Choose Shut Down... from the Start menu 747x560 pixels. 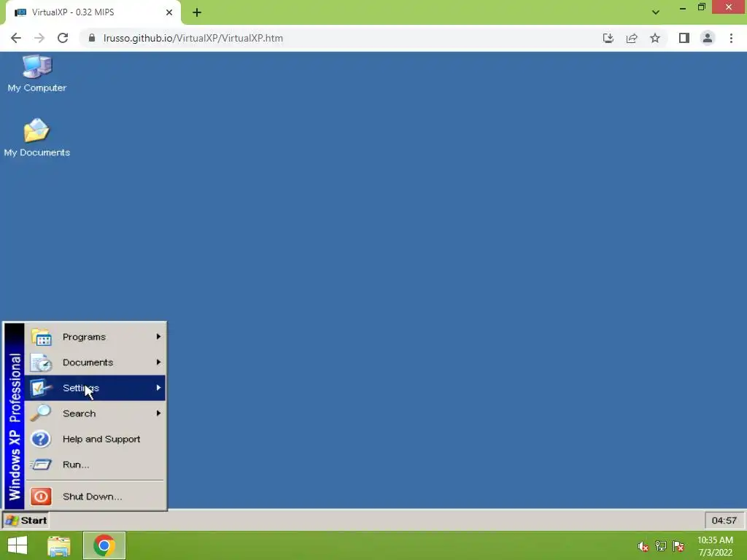pyautogui.click(x=96, y=496)
